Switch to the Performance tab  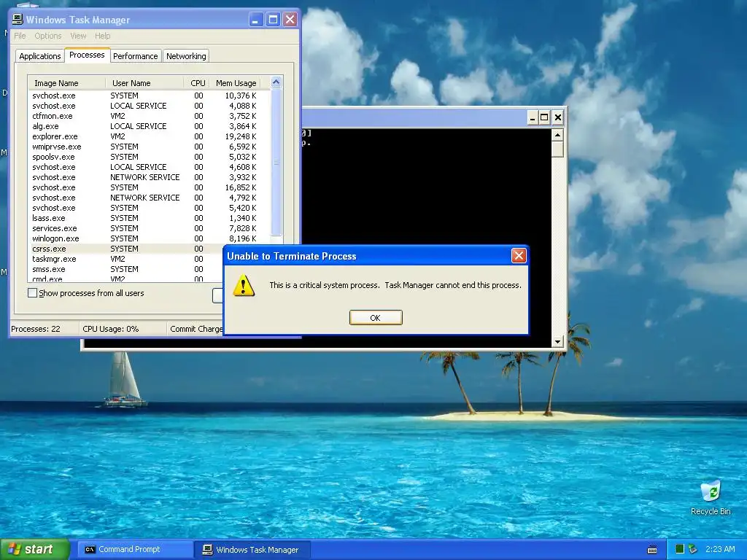click(x=135, y=56)
